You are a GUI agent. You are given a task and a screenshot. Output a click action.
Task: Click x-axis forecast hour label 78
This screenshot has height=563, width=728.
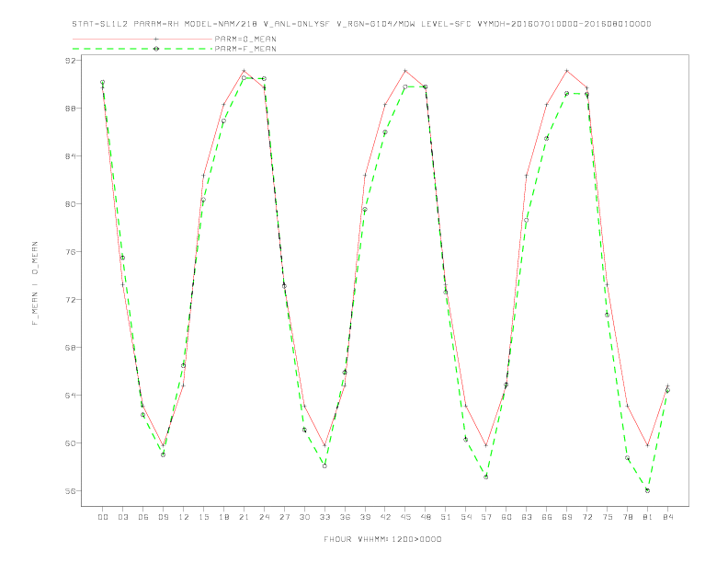[627, 517]
